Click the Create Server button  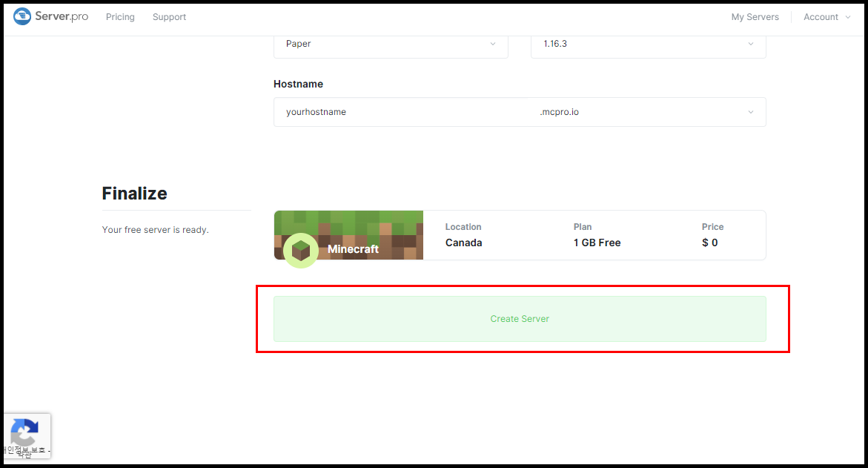pos(520,319)
